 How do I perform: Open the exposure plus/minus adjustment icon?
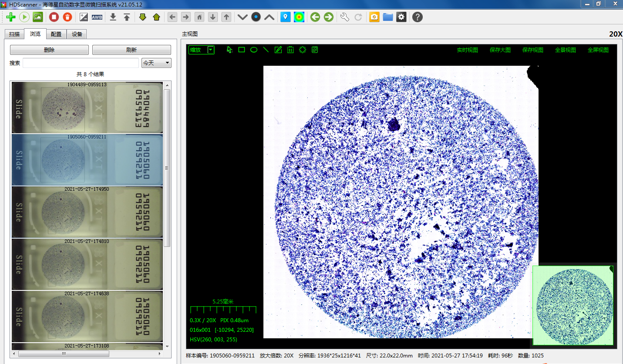pyautogui.click(x=84, y=17)
